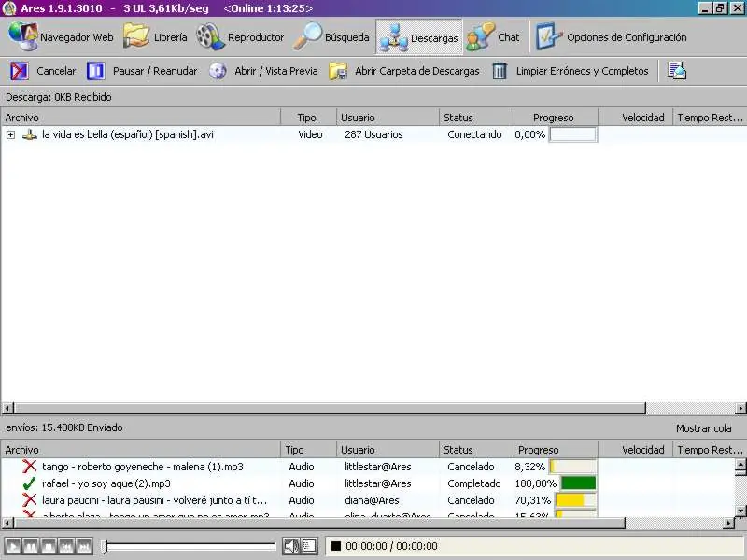Click the Reproductor film reel icon
The height and width of the screenshot is (560, 747).
point(210,36)
